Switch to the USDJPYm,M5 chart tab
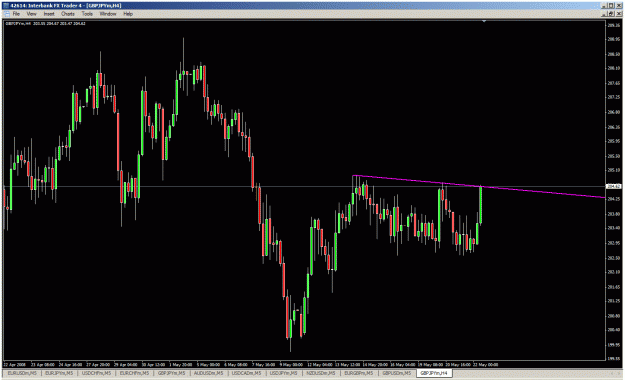This screenshot has height=380, width=625. tap(283, 373)
